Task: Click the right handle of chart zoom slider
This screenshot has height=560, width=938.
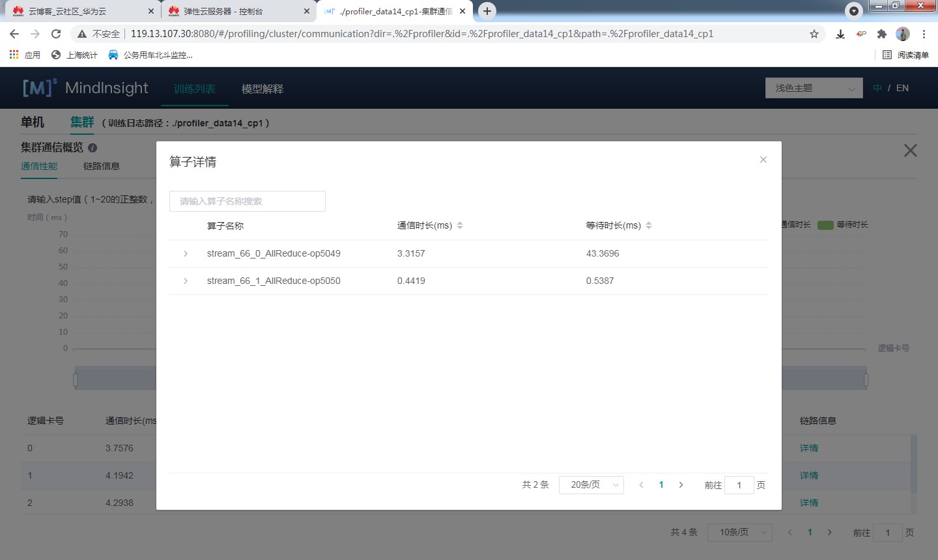Action: [x=866, y=380]
